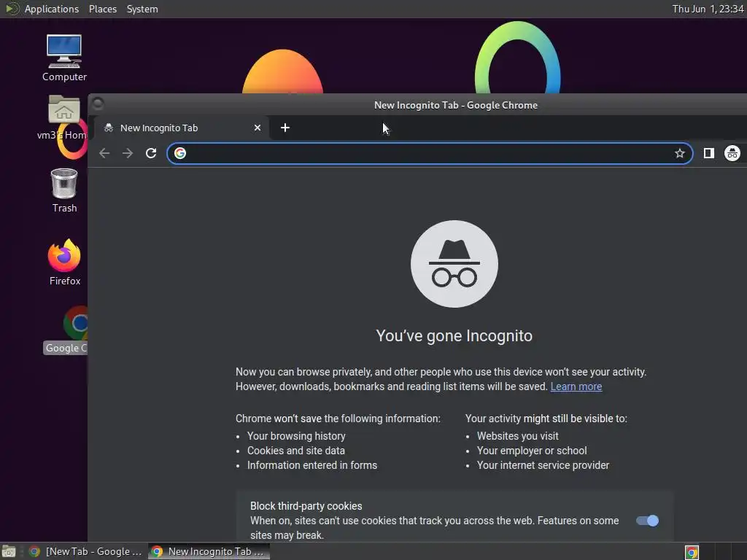
Task: Click 'Chrome won't save the following information' text
Action: [x=338, y=419]
